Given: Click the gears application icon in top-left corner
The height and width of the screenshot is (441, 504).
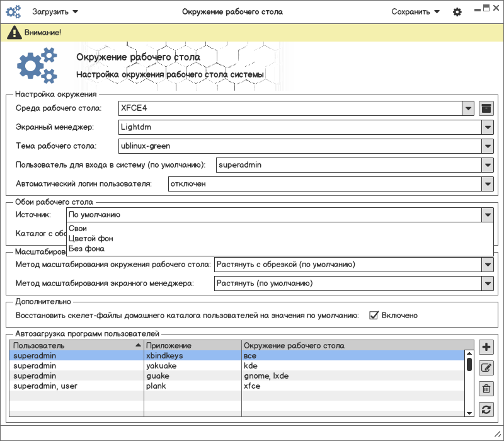Looking at the screenshot, I should point(14,12).
